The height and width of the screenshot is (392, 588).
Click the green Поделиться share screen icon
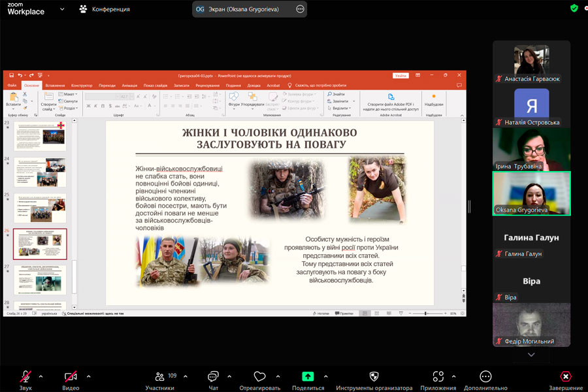click(308, 377)
